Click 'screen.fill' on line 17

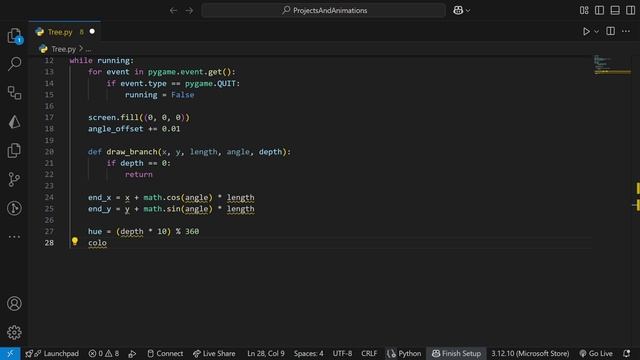click(113, 118)
